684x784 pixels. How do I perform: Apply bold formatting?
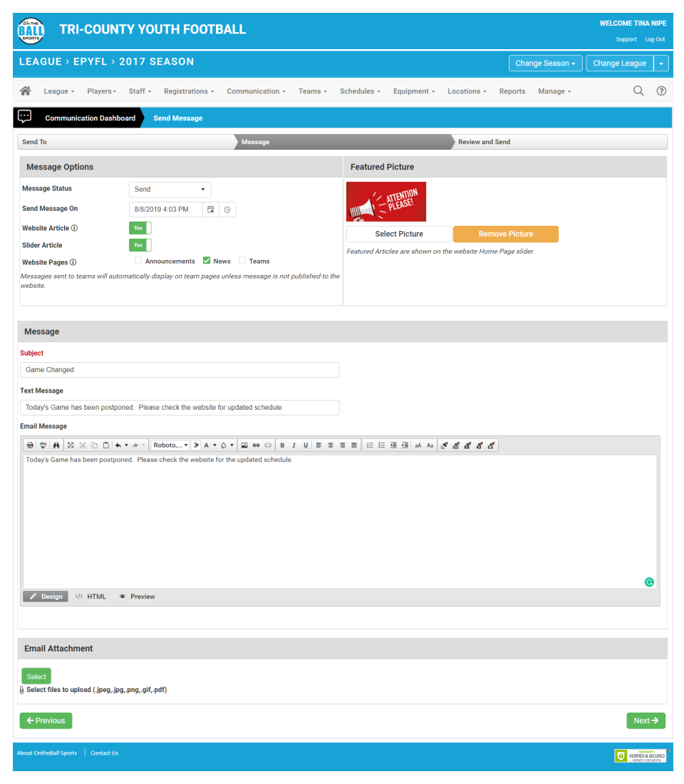(282, 445)
